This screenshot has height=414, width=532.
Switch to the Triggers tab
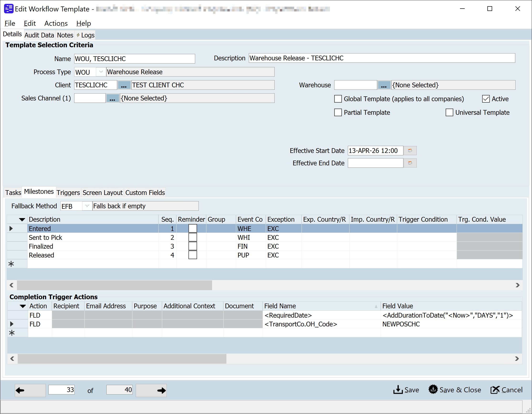pyautogui.click(x=68, y=193)
